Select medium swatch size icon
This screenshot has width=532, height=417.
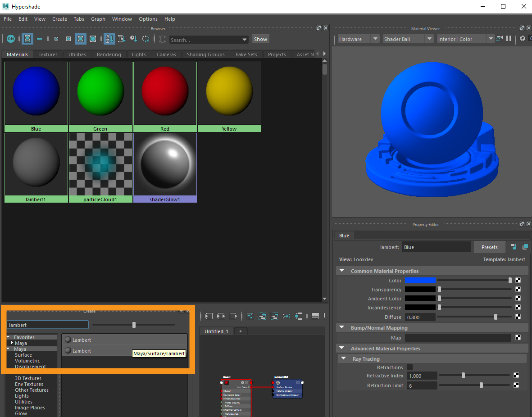click(68, 39)
